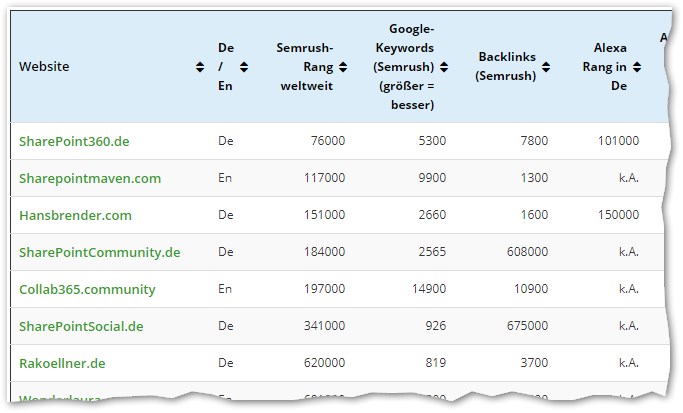Select k.A. in Rakoellner.de row
The image size is (683, 413).
coord(629,363)
